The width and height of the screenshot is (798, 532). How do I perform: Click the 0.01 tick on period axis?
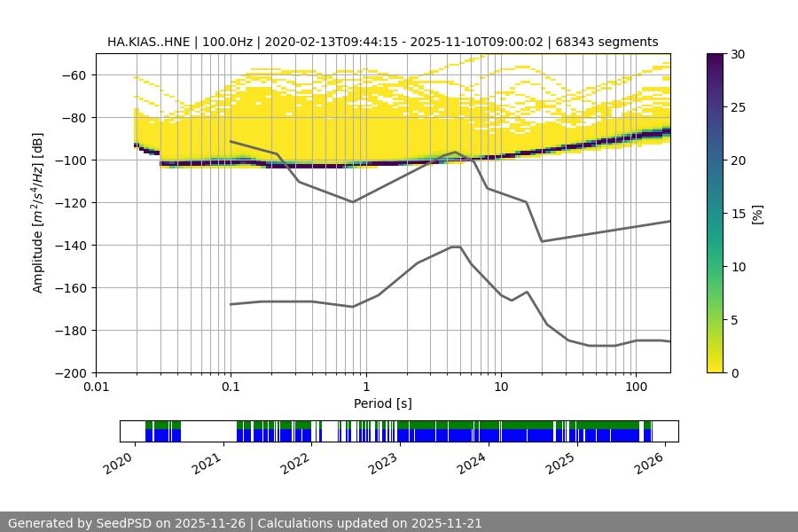pos(96,387)
